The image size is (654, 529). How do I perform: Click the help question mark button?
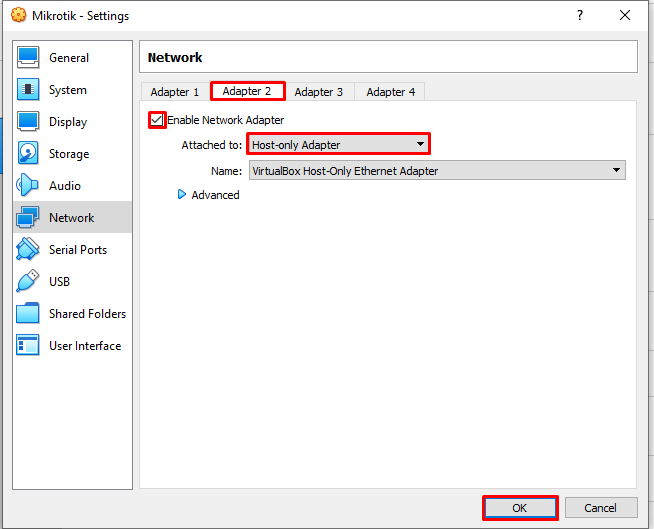pyautogui.click(x=580, y=15)
